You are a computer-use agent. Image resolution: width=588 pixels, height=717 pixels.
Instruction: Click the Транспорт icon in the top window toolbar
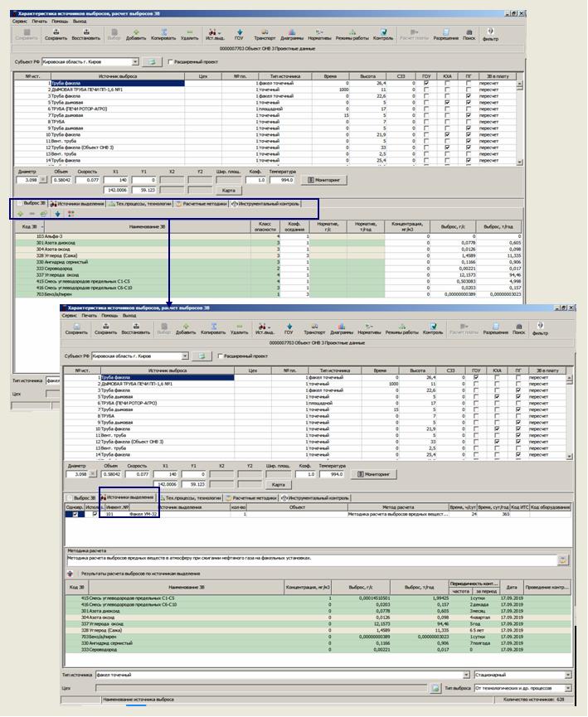point(265,35)
